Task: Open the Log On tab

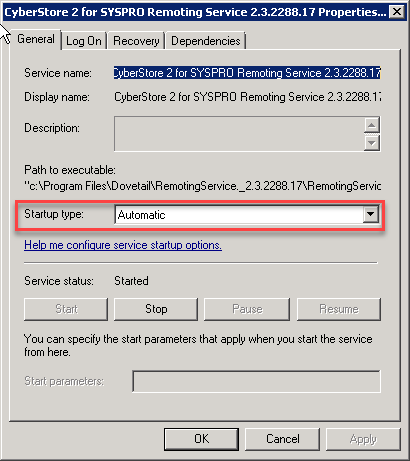Action: tap(84, 41)
